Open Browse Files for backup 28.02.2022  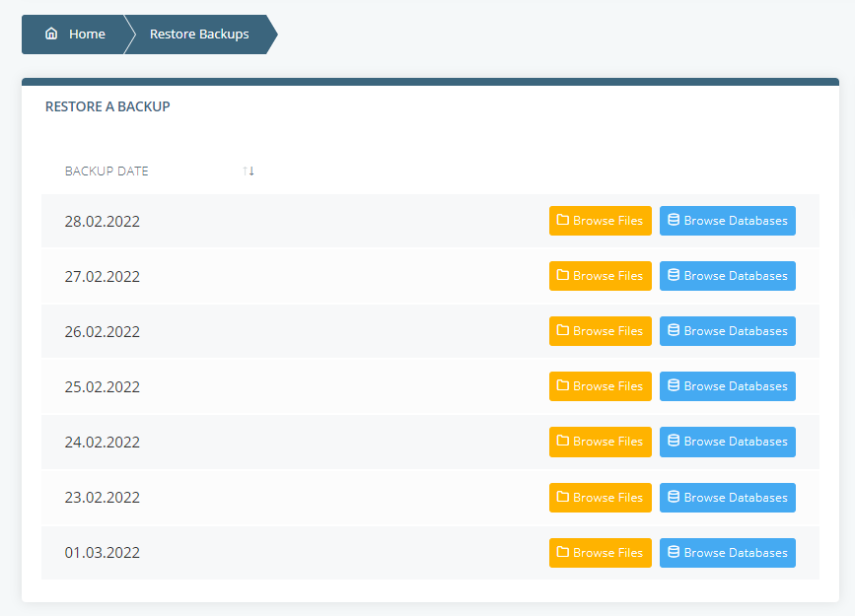pos(601,220)
